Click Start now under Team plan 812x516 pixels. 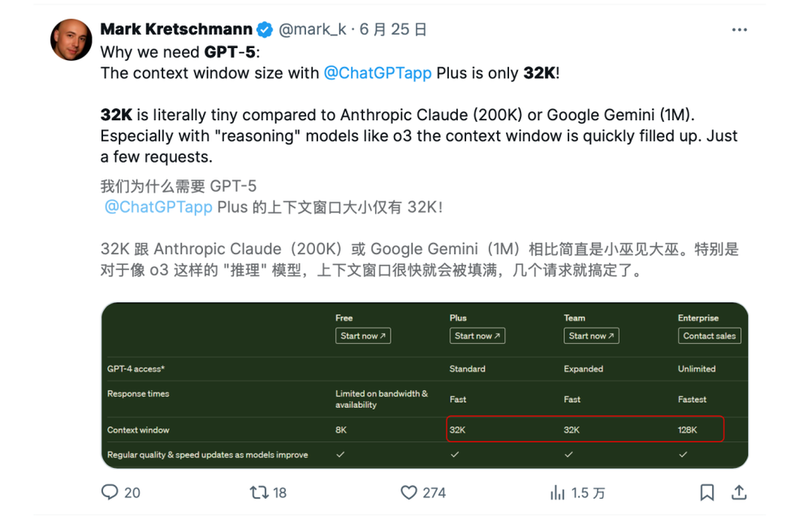[591, 336]
